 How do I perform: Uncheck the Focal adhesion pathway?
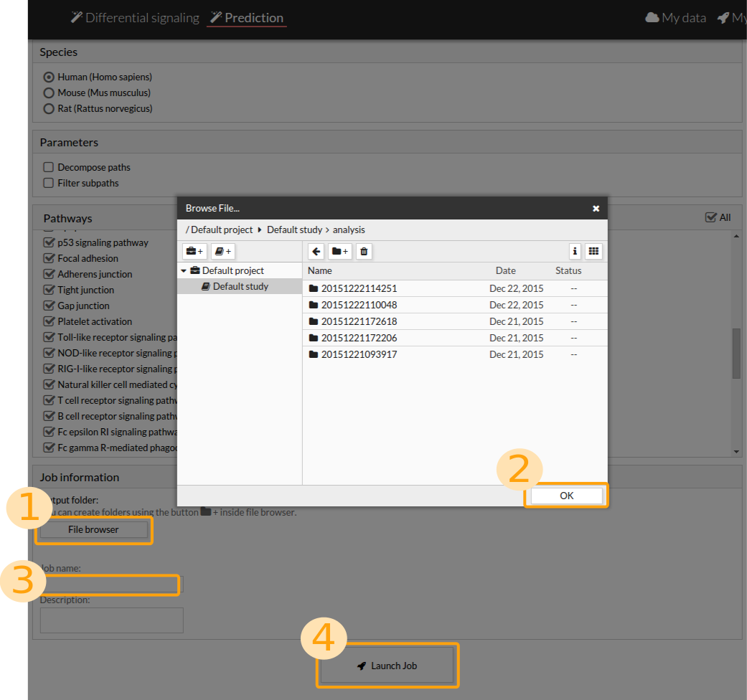[49, 258]
